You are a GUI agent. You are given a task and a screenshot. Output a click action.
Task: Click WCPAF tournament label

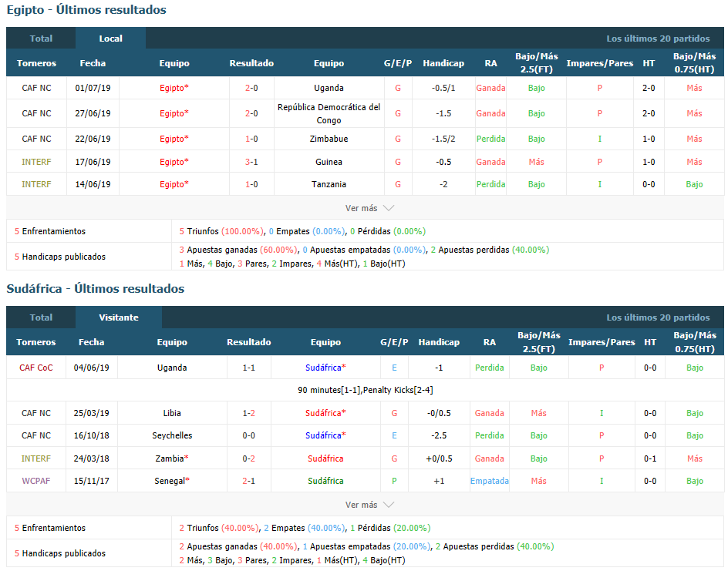pos(36,481)
